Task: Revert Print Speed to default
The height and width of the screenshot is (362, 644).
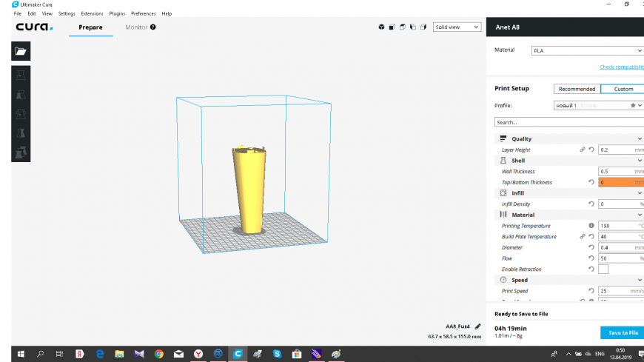Action: [591, 290]
